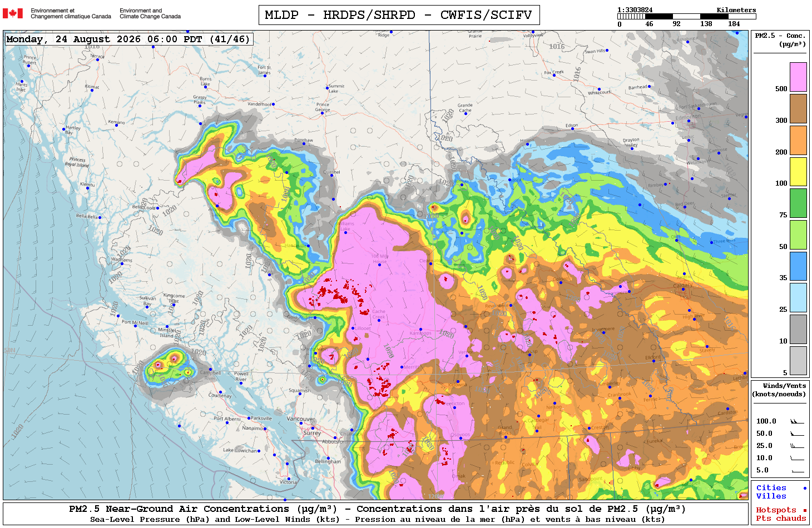Image resolution: width=812 pixels, height=528 pixels.
Task: Click the Hartley Bay city label
Action: click(x=73, y=130)
